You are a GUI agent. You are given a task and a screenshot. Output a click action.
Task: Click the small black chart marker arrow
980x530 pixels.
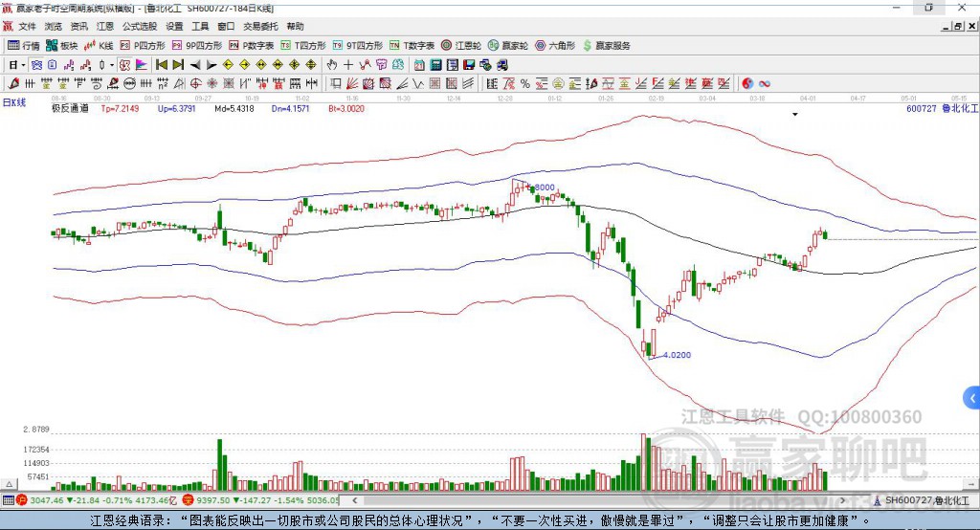(x=795, y=115)
